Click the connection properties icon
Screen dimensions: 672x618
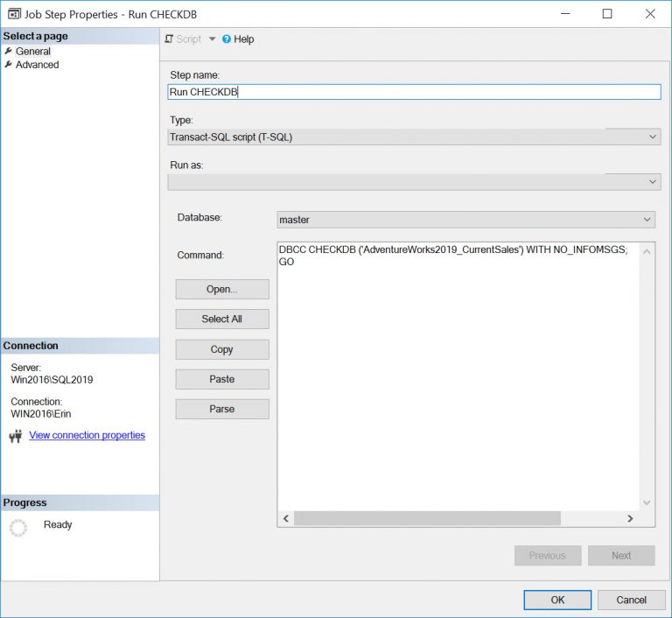tap(15, 436)
